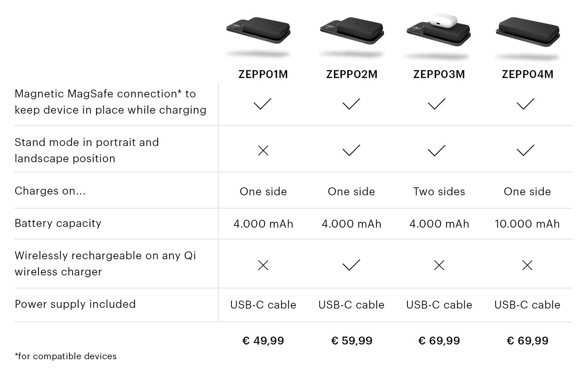Click the € 49,99 price
The height and width of the screenshot is (374, 588).
click(x=263, y=341)
